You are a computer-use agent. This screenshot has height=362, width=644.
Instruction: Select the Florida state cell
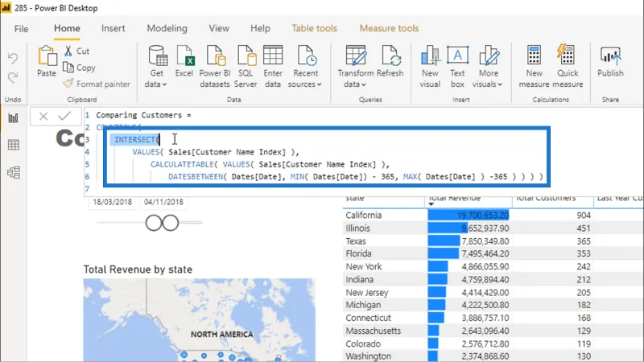click(x=358, y=253)
